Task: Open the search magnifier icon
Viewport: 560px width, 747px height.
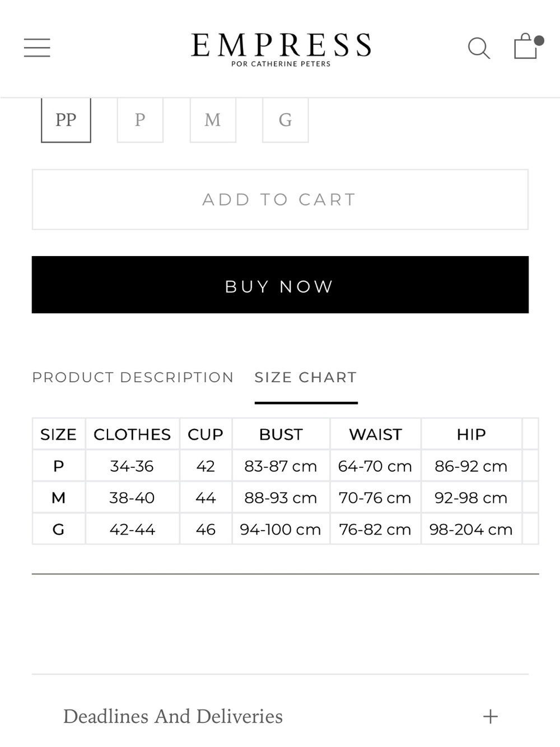Action: pyautogui.click(x=479, y=48)
